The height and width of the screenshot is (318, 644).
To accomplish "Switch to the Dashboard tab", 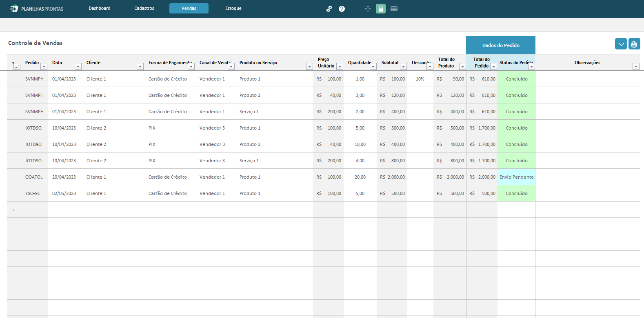I will (x=100, y=9).
